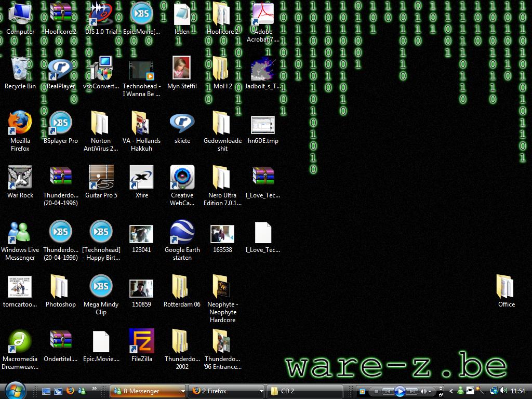
Task: Open the VA - Hollands Hakkuh folder
Action: (141, 130)
